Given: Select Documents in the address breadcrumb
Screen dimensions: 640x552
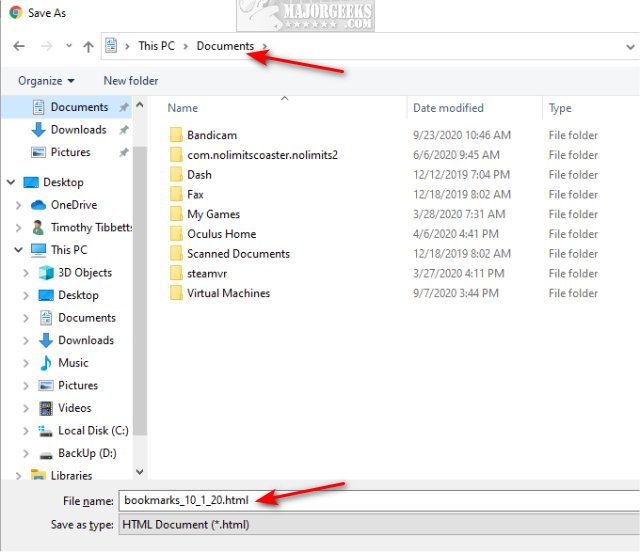Looking at the screenshot, I should click(x=225, y=46).
